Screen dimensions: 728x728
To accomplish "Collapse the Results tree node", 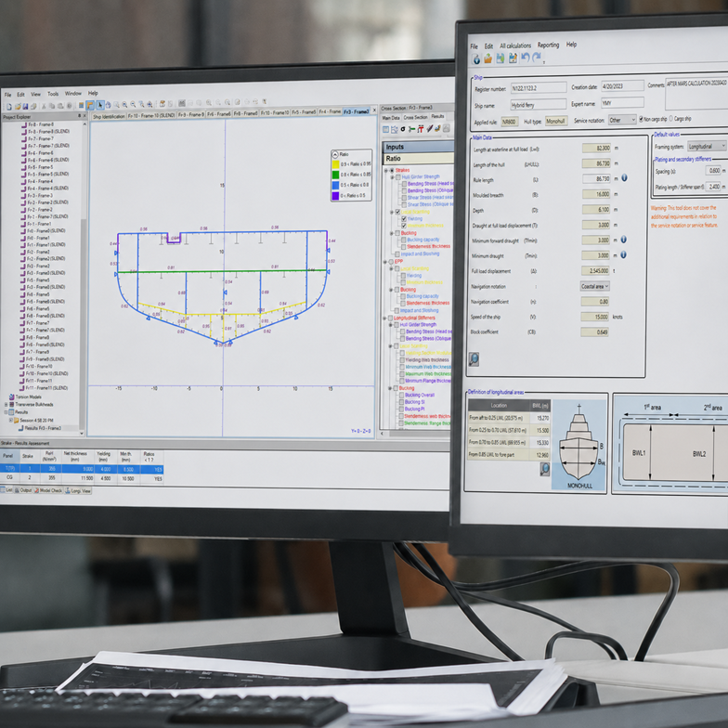I will tap(6, 412).
